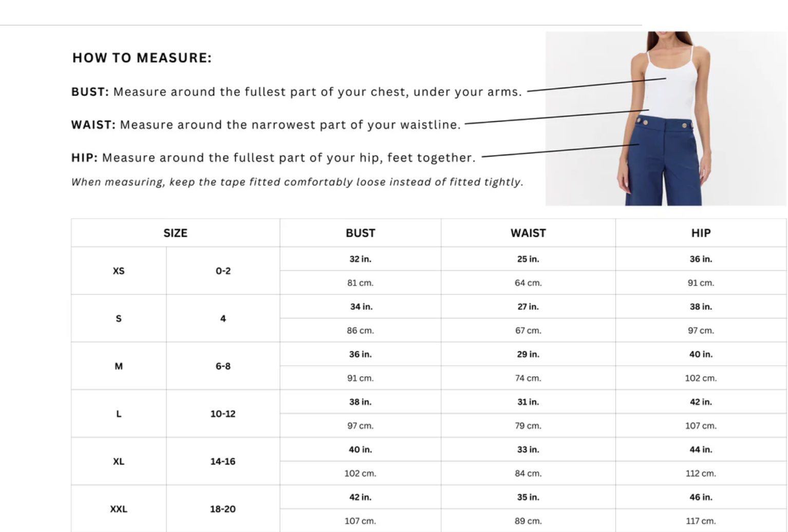The width and height of the screenshot is (788, 532).
Task: Select the XXL size row label
Action: [119, 509]
